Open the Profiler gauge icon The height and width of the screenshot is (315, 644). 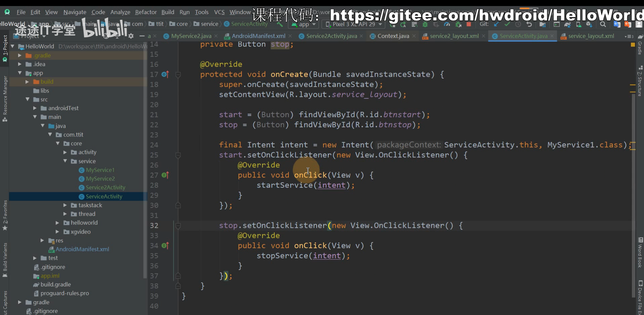click(447, 24)
